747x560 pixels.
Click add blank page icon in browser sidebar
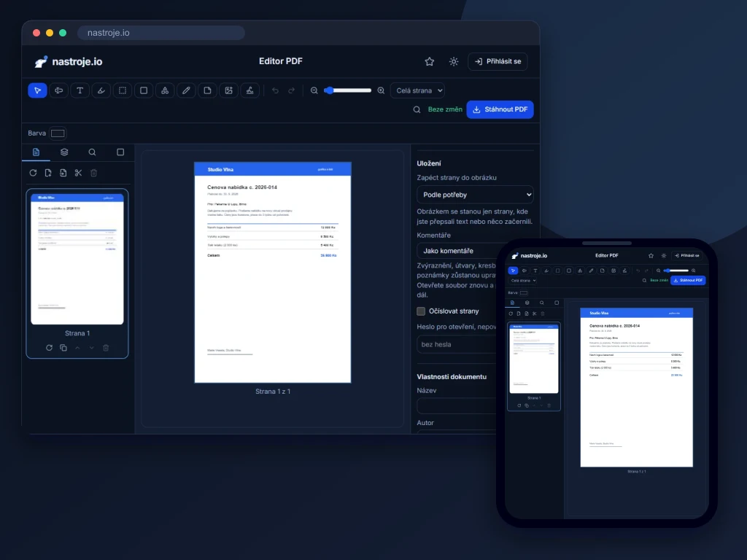pos(48,173)
